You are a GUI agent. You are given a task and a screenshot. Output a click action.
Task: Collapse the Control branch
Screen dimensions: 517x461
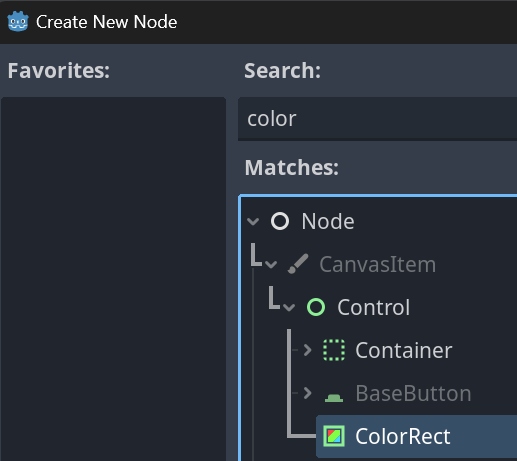(289, 307)
